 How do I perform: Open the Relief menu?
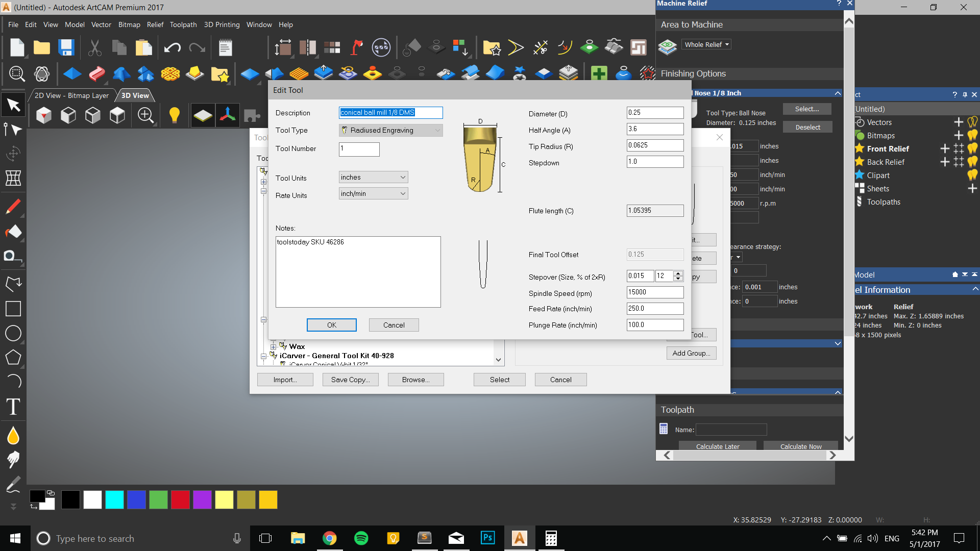coord(155,24)
